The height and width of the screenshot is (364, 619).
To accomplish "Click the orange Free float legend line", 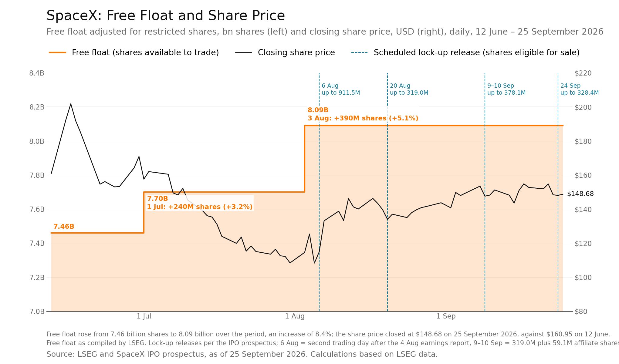I will click(57, 52).
